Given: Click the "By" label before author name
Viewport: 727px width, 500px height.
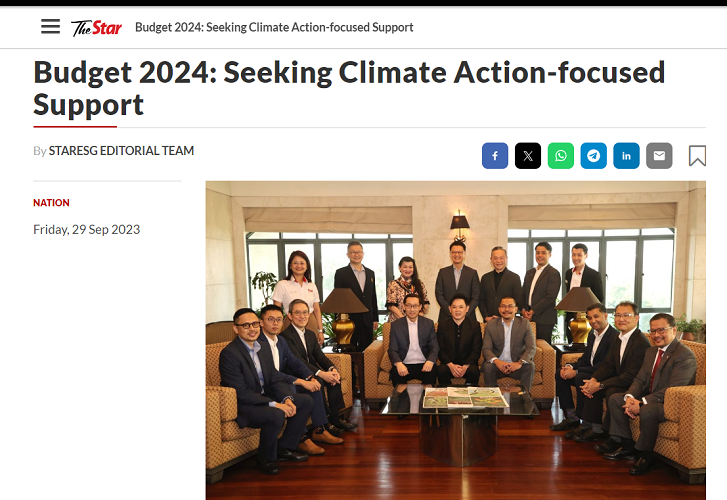Looking at the screenshot, I should (40, 151).
